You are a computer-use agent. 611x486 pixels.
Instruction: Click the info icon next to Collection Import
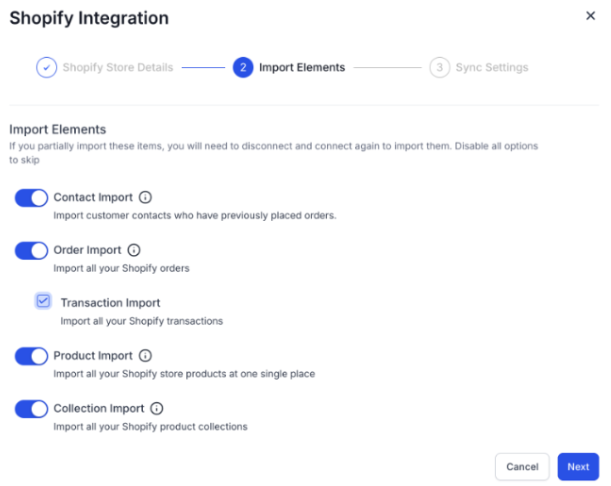pyautogui.click(x=156, y=409)
